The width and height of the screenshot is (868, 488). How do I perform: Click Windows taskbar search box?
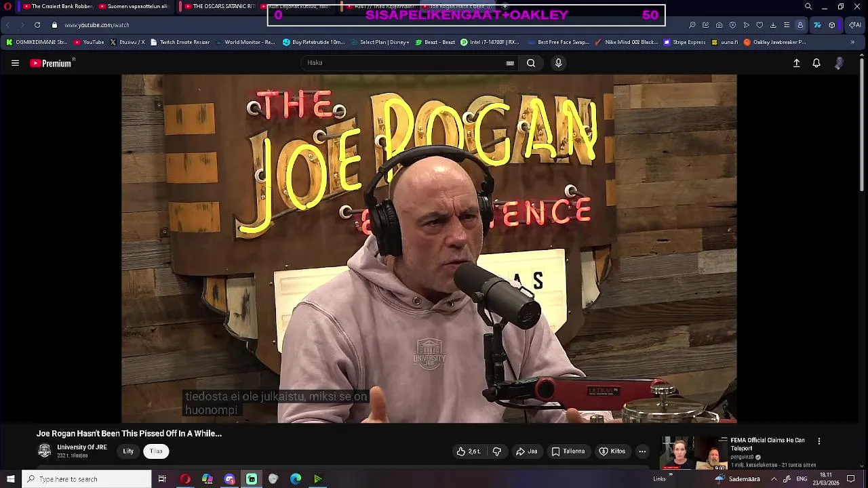(x=86, y=479)
